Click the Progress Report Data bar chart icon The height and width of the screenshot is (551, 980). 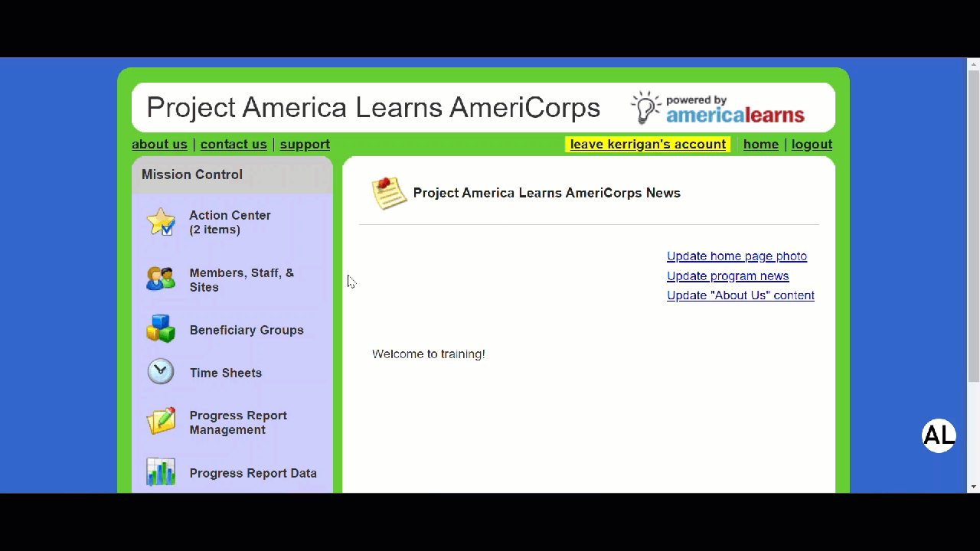tap(161, 472)
